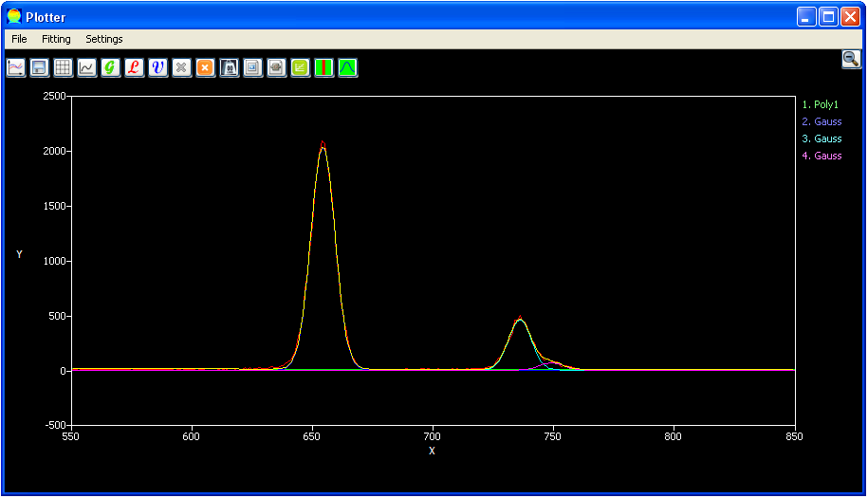Toggle the green peak curve icon
This screenshot has height=498, width=868.
(x=348, y=67)
